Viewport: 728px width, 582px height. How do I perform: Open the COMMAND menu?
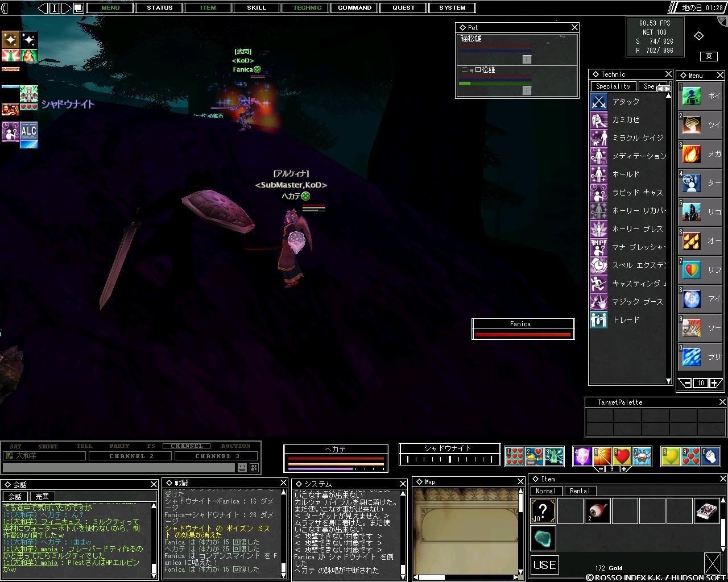(354, 8)
